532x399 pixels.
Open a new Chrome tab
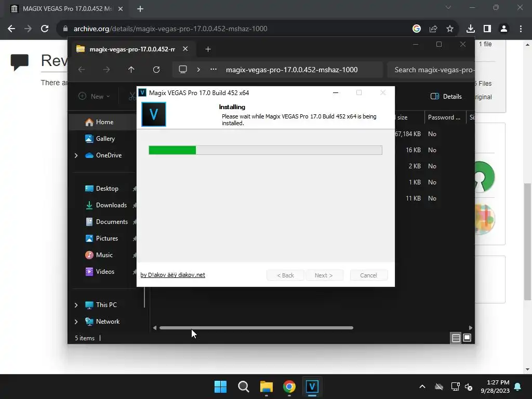(x=140, y=9)
